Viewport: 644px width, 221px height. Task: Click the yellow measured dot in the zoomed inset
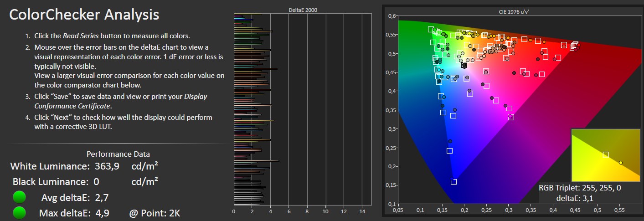(x=621, y=162)
